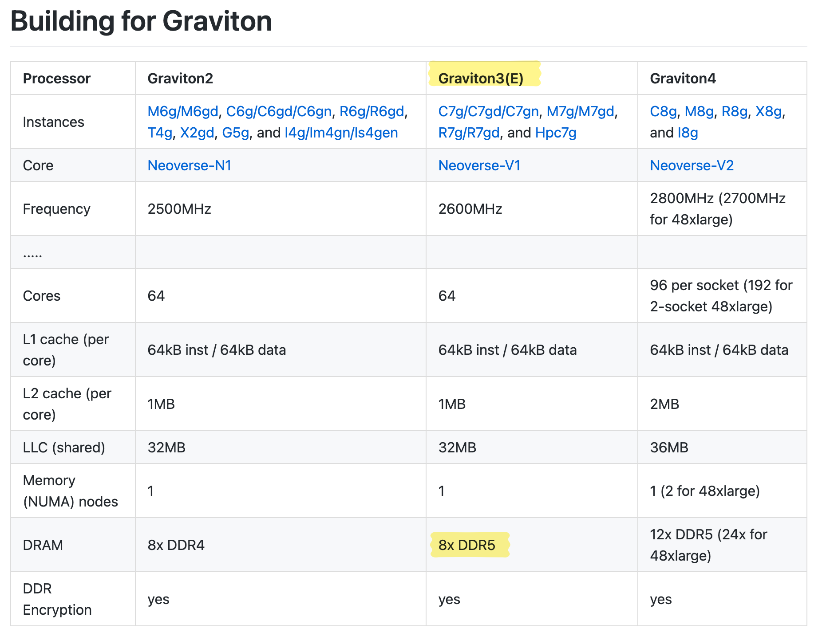Visit the M8g instance link

click(700, 111)
